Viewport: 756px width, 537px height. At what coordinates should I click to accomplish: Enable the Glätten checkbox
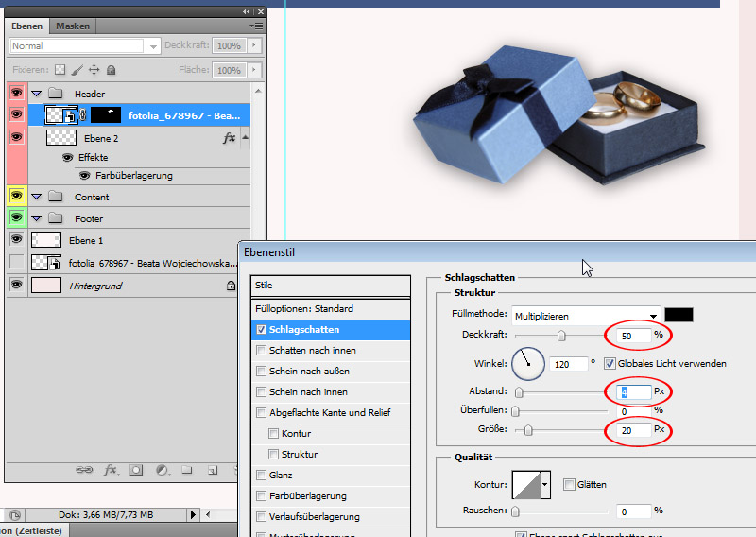[x=569, y=484]
